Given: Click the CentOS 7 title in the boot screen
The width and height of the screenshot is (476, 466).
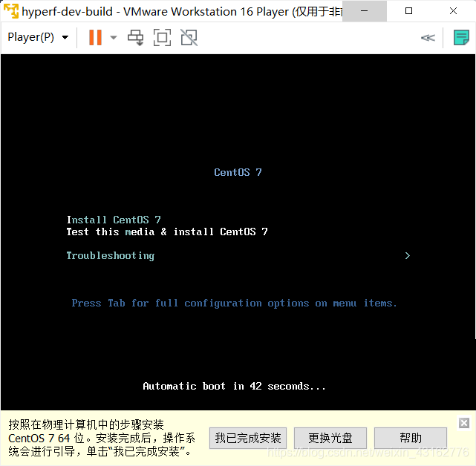Looking at the screenshot, I should tap(238, 172).
